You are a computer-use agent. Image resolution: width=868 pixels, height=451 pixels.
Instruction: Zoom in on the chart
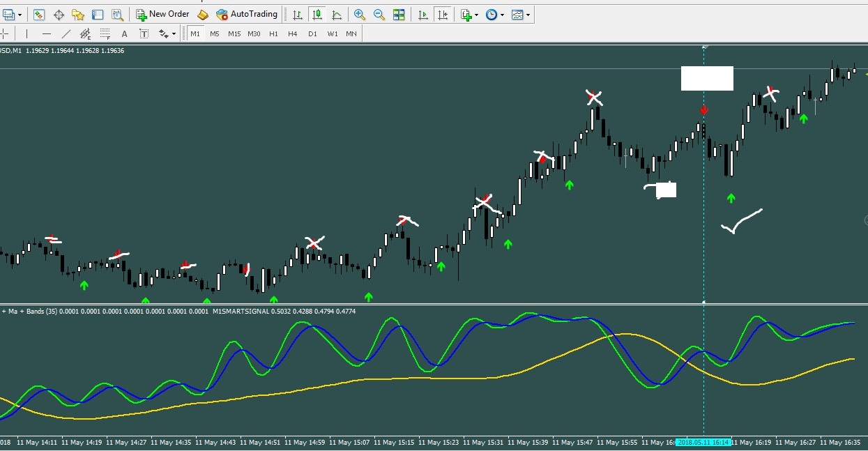pos(360,14)
